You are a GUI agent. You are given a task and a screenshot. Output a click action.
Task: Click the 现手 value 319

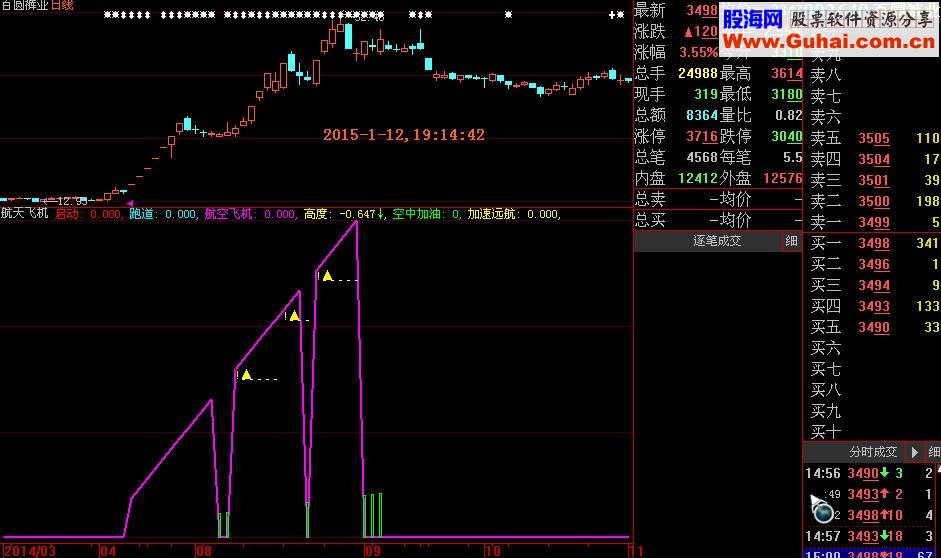(x=706, y=95)
